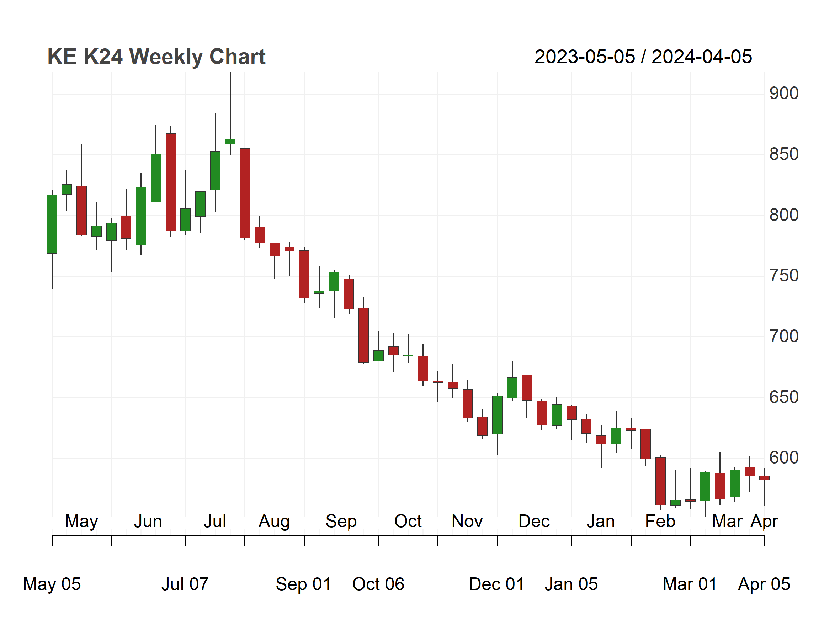Select the Dec month label

coord(534,522)
